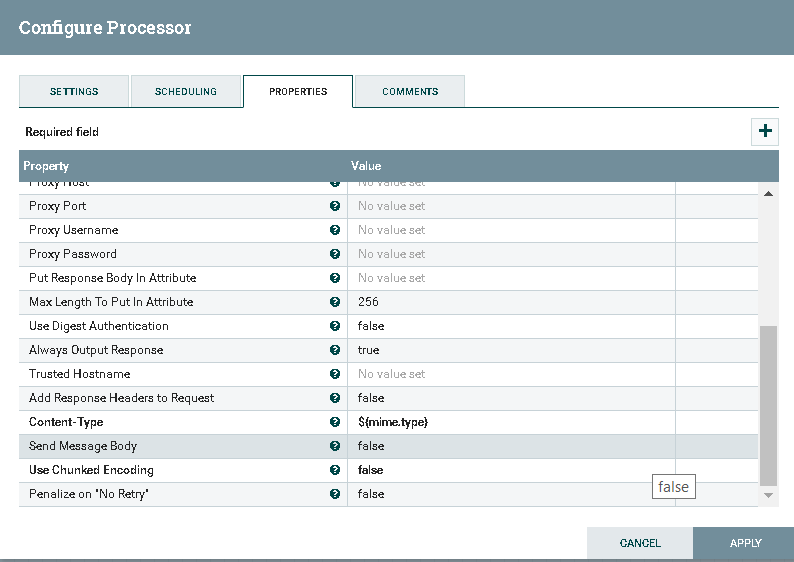The image size is (794, 562).
Task: Click the scrollbar up arrow
Action: (768, 193)
